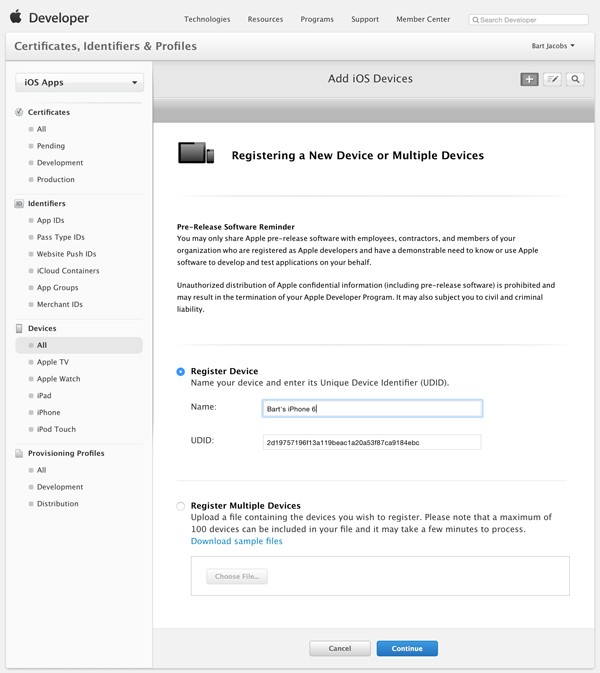Select Apple TV under Devices
Viewport: 600px width, 673px height.
pos(52,362)
